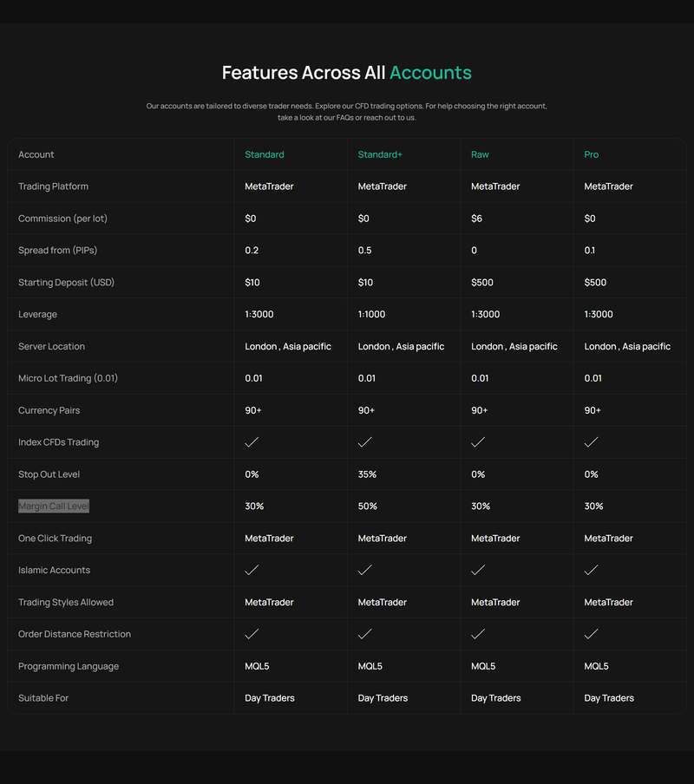Click the $10 starting deposit for Standard
Viewport: 694px width, 784px height.
click(252, 283)
